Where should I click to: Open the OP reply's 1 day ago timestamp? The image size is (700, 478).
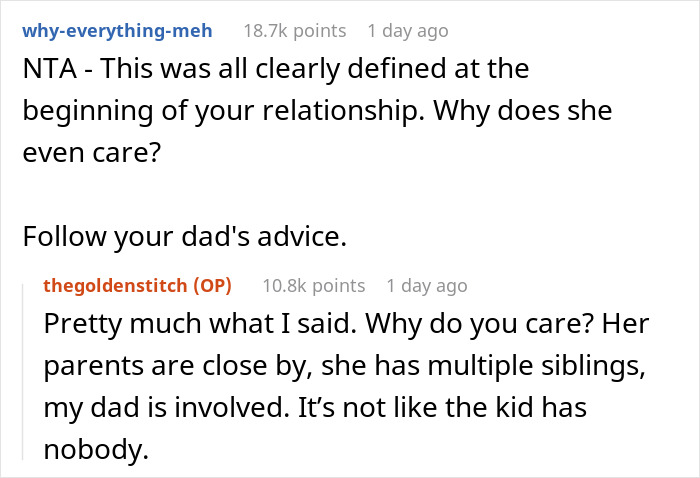tap(427, 286)
